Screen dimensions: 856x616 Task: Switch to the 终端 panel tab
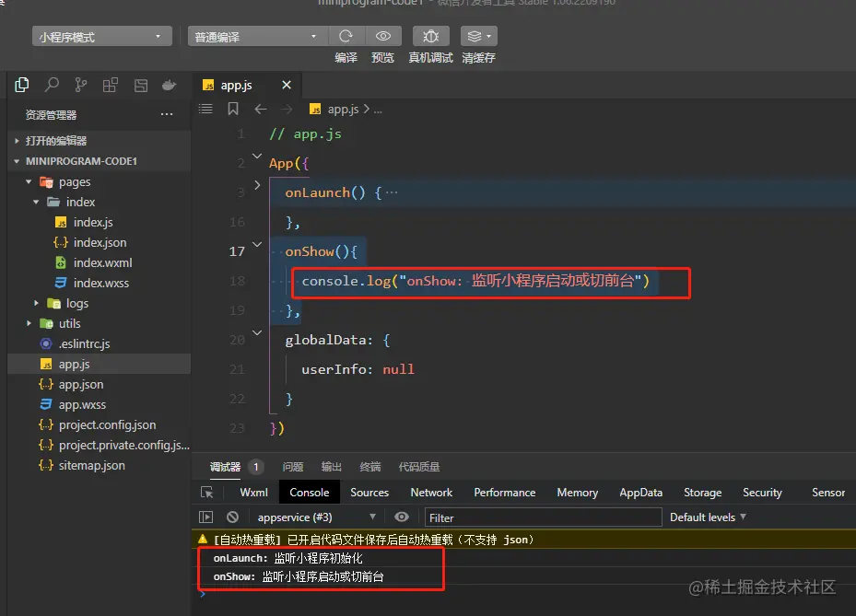370,467
